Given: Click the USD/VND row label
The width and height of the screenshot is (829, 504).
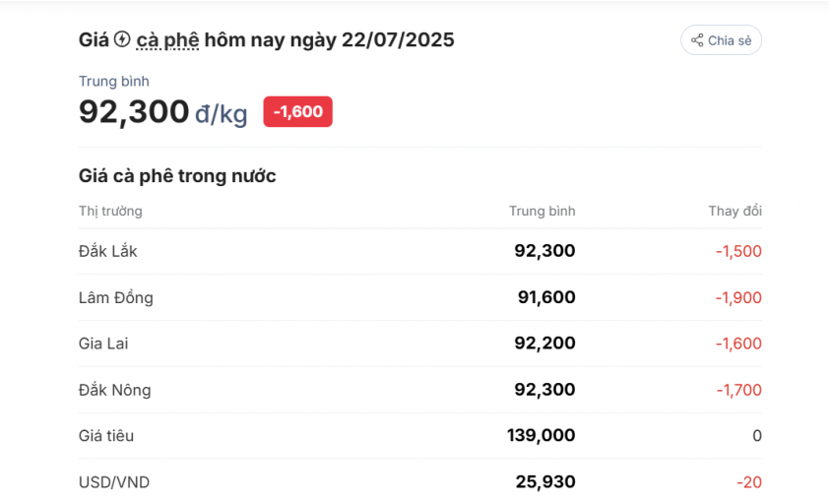Looking at the screenshot, I should click(x=114, y=482).
